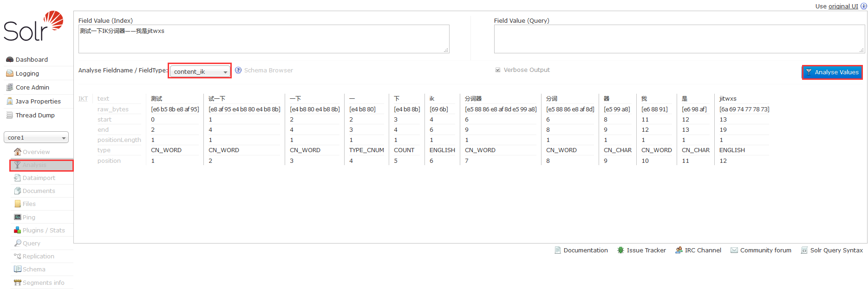868x289 pixels.
Task: Click the Java Properties icon
Action: [x=9, y=101]
